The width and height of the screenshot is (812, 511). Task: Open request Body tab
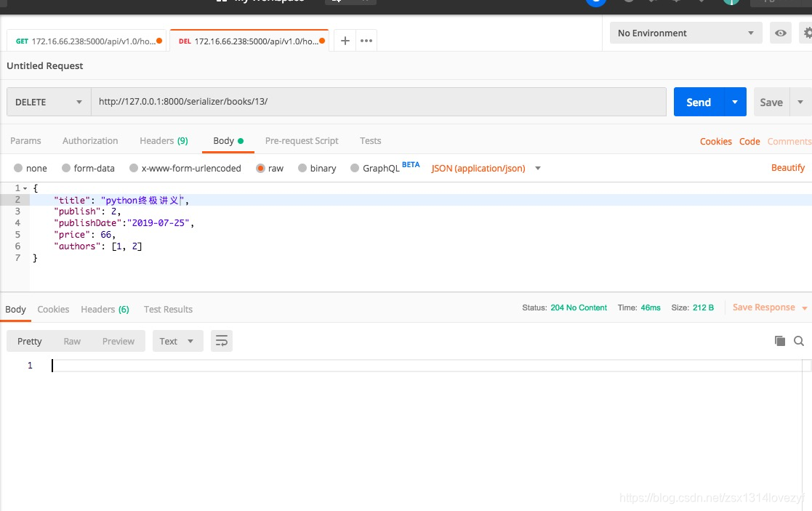(x=228, y=141)
